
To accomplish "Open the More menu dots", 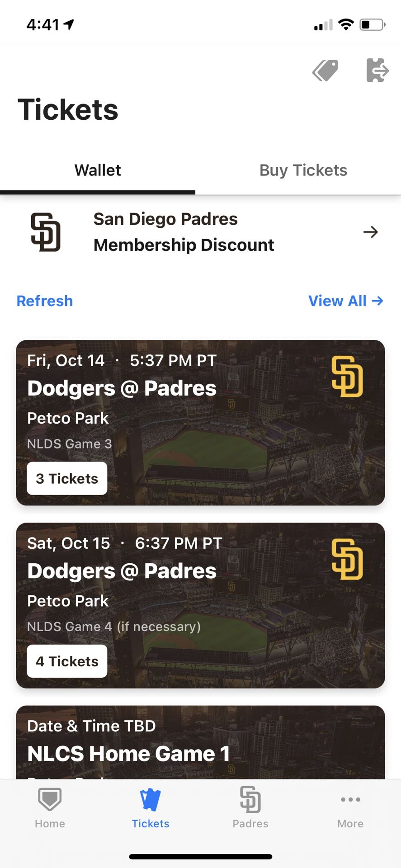I will coord(350,800).
